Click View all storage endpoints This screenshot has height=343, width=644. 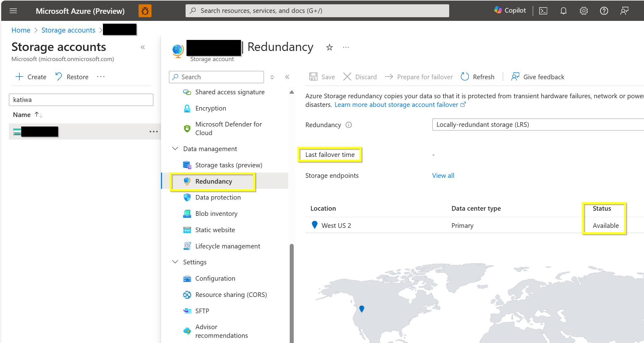tap(443, 176)
